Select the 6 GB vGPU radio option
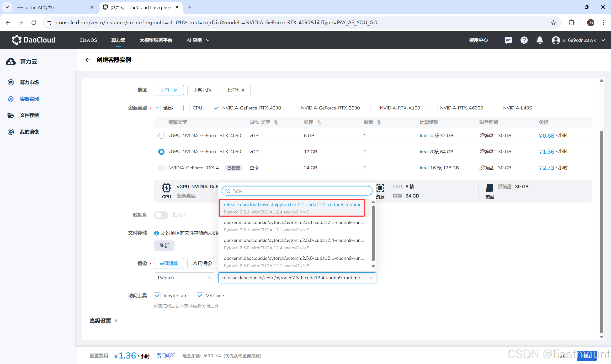This screenshot has height=364, width=611. coord(161,136)
